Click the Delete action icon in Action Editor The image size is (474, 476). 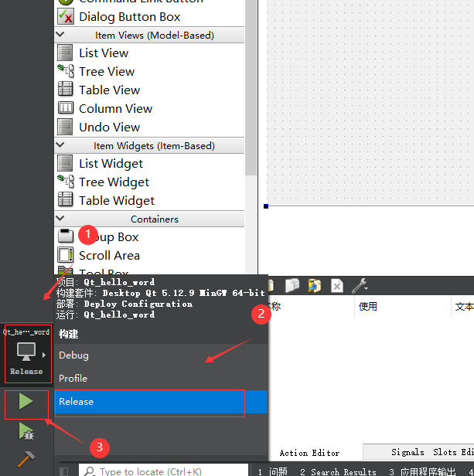click(x=337, y=286)
